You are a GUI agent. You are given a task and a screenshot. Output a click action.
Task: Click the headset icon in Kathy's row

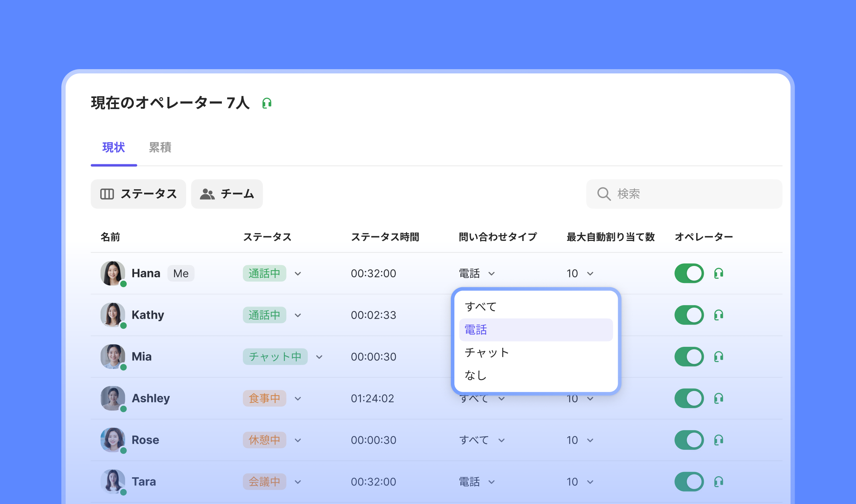coord(719,315)
